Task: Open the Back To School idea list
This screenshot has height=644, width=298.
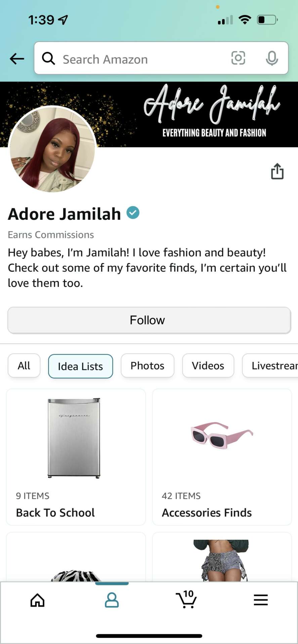Action: pyautogui.click(x=76, y=457)
